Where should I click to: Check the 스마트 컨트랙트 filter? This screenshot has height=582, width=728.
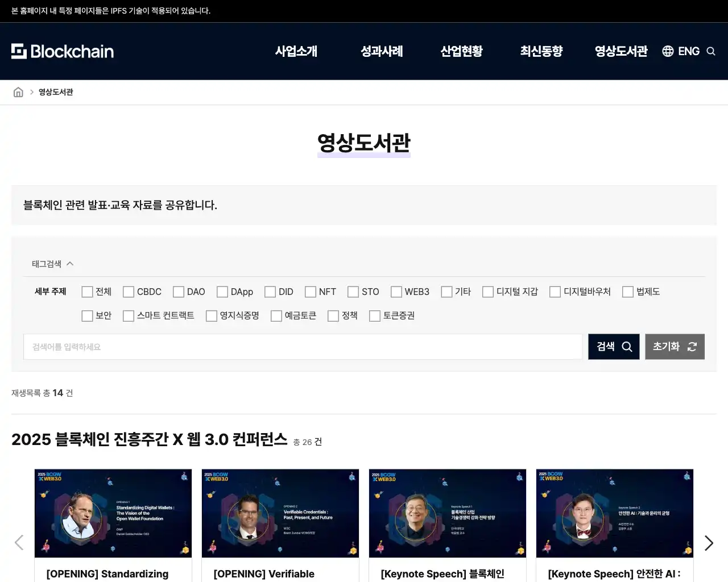tap(128, 315)
